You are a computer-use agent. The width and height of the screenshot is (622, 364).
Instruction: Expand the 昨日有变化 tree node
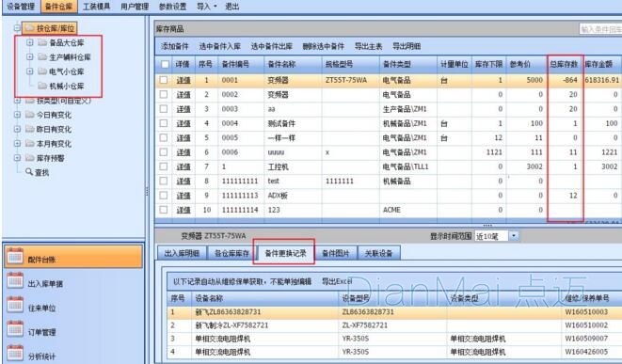(17, 129)
